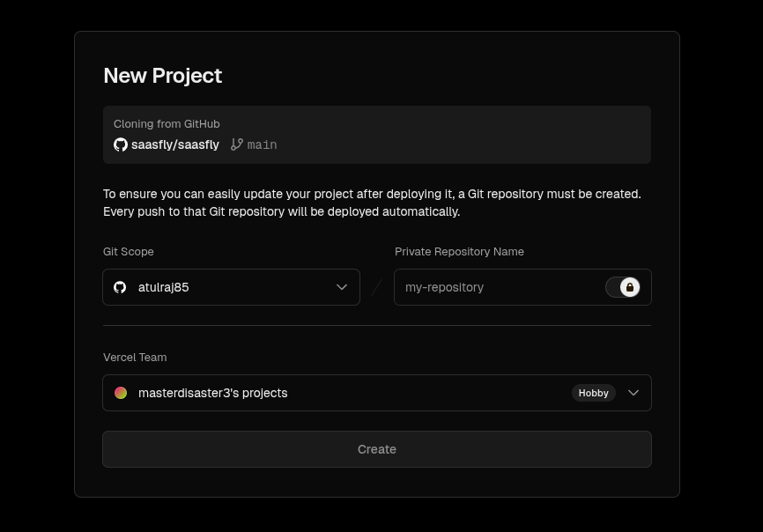
Task: Click the git branch icon beside main
Action: [x=236, y=144]
